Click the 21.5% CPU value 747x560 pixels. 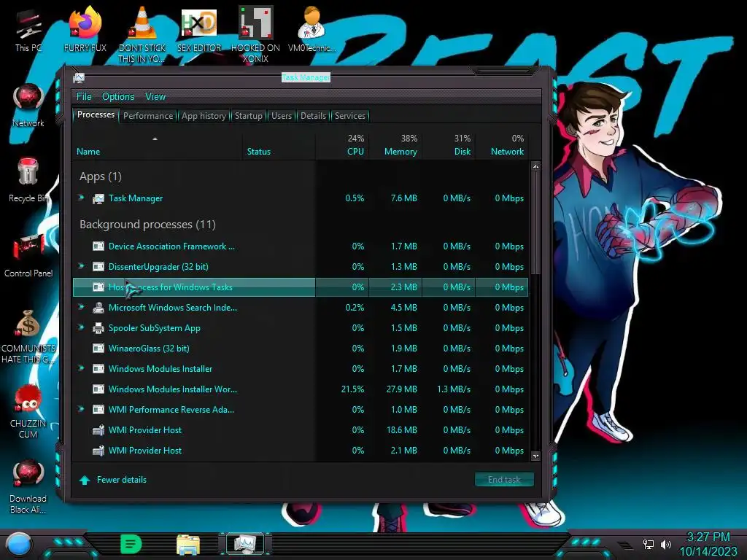[x=352, y=389]
